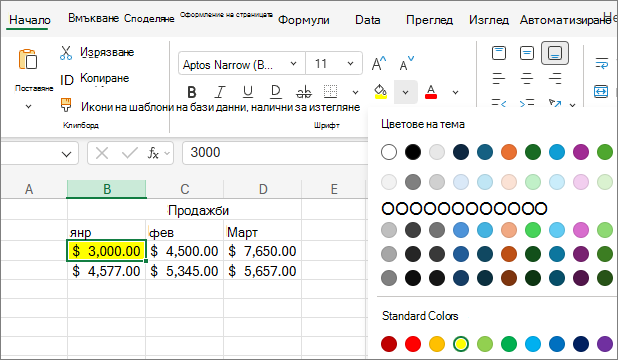618x360 pixels.
Task: Align text center horizontally
Action: tap(527, 78)
